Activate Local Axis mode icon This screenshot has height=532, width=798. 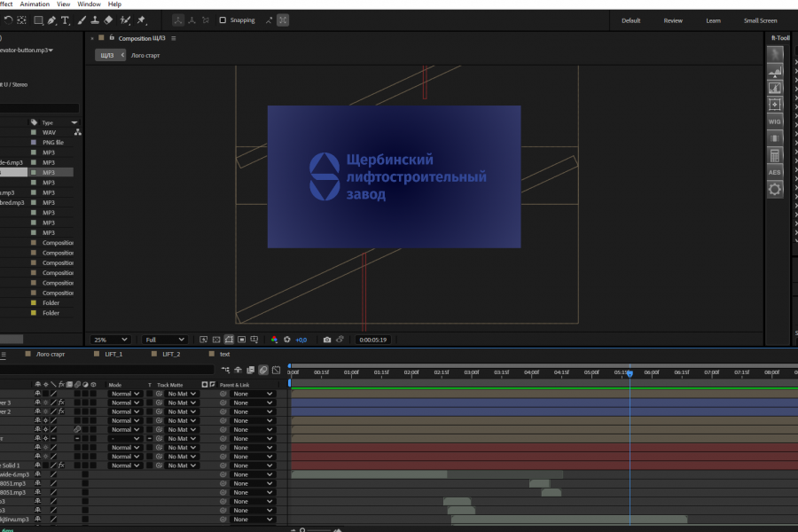click(177, 20)
